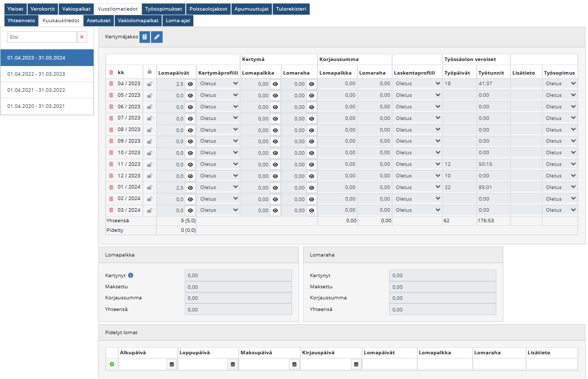Show Lomapäivät details for 01 / 2024

click(190, 187)
